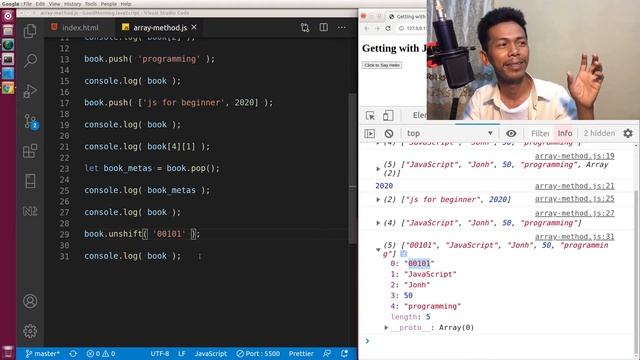This screenshot has width=640, height=360.
Task: Select the array-method.js editor tab
Action: pyautogui.click(x=160, y=27)
